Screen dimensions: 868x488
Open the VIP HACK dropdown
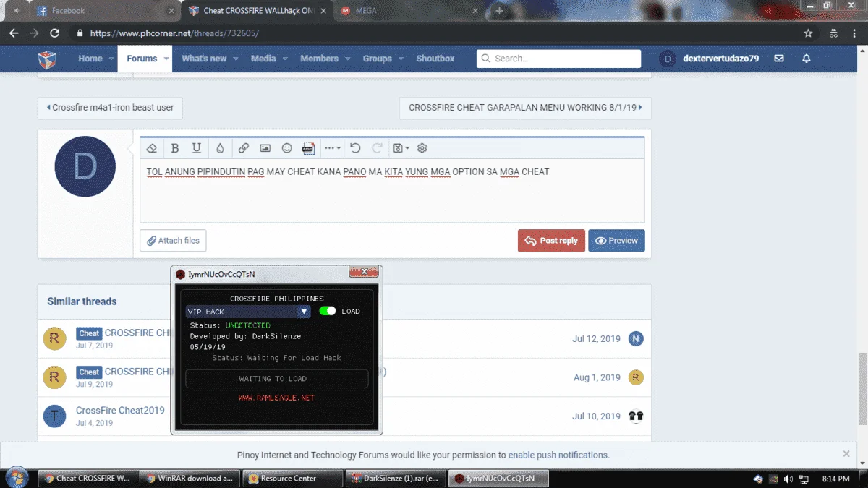pyautogui.click(x=248, y=312)
